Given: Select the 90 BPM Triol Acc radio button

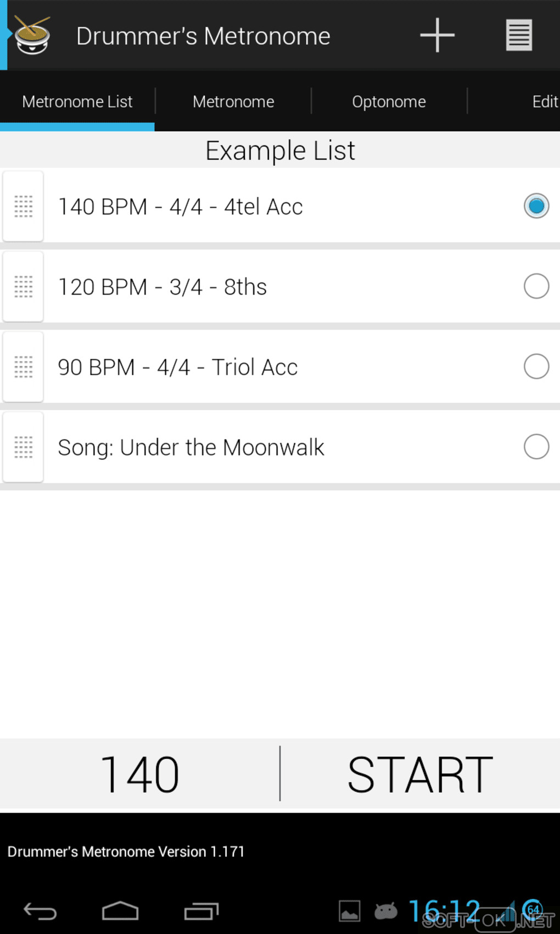Looking at the screenshot, I should [x=536, y=366].
